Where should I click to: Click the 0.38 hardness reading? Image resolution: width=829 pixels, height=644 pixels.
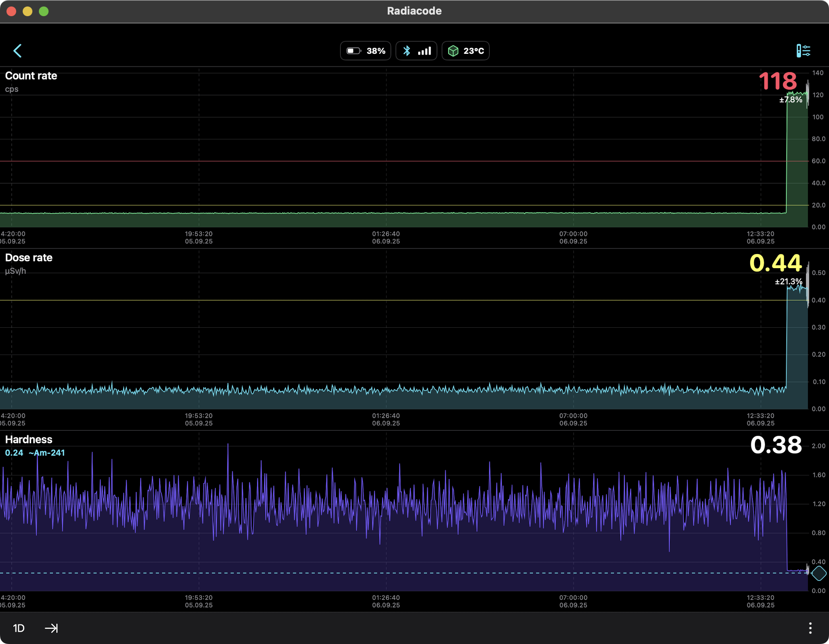(x=776, y=445)
